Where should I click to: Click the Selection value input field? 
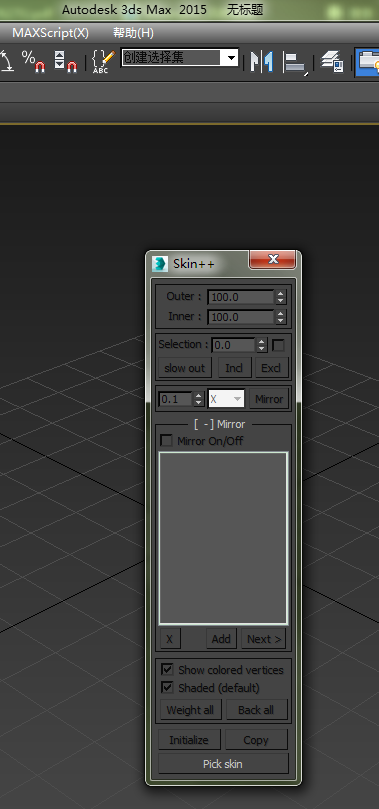[233, 345]
